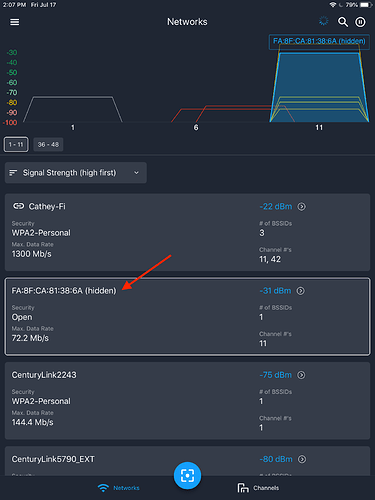
Task: Open the hamburger menu
Action: [14, 22]
